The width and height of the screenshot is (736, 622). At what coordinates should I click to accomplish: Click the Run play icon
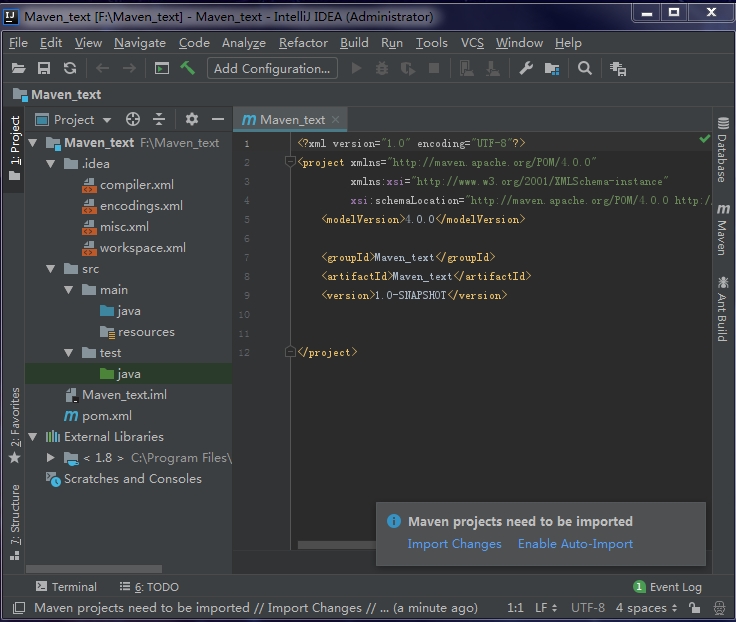357,69
